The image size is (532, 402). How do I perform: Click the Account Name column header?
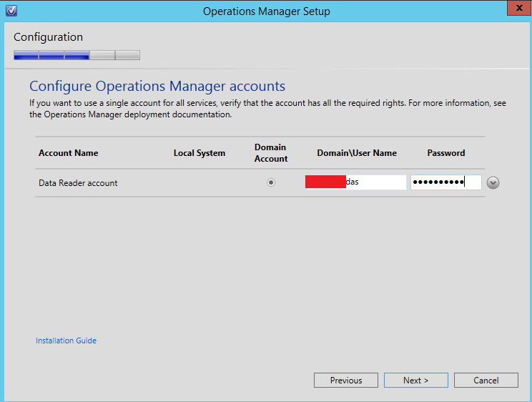(68, 153)
